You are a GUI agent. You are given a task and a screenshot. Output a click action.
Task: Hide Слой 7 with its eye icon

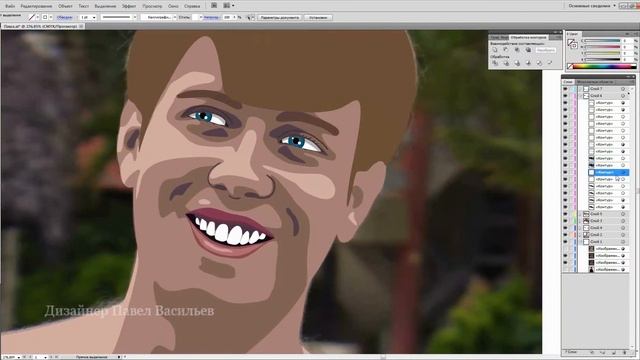565,89
